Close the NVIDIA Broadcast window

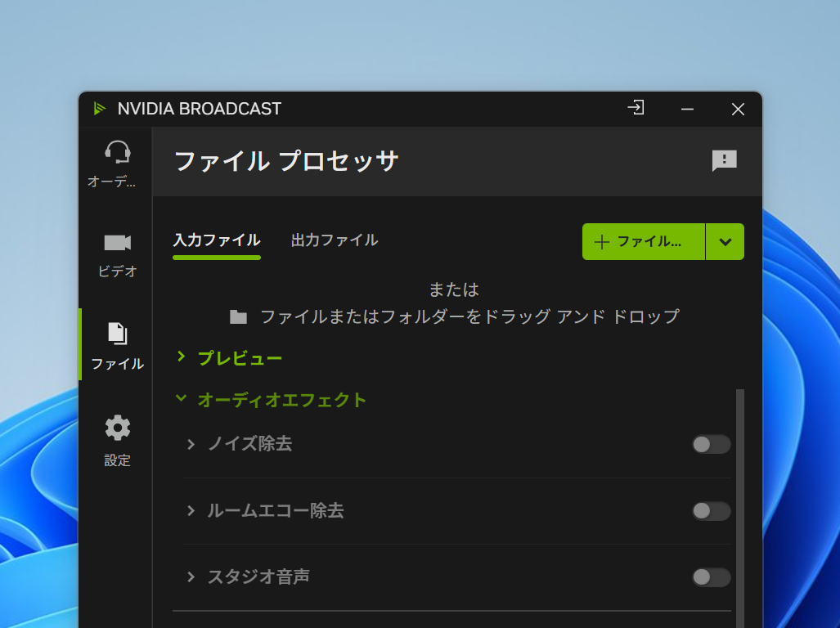pos(738,110)
